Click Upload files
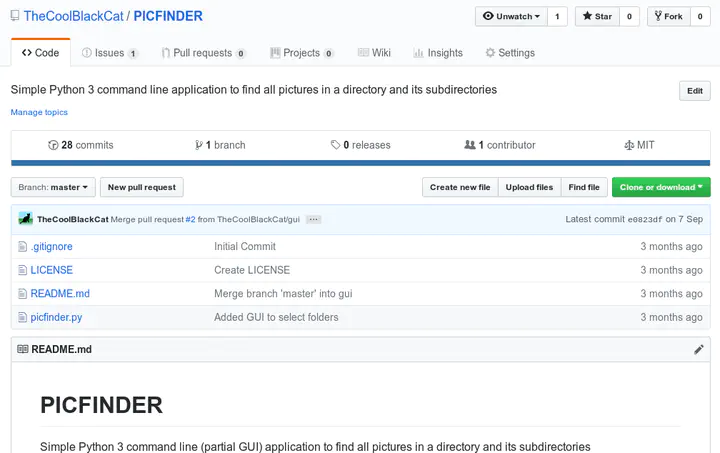The height and width of the screenshot is (453, 720). [529, 187]
